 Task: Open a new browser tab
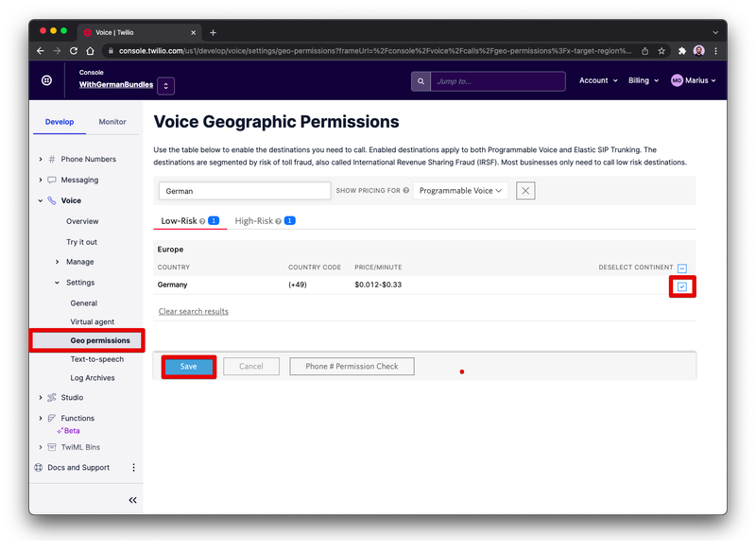click(214, 33)
